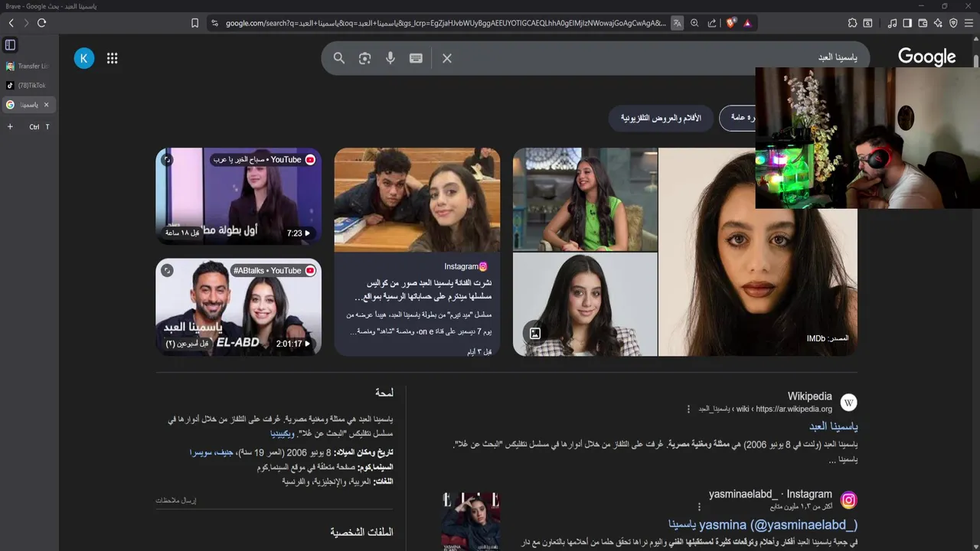Viewport: 980px width, 551px height.
Task: Click the Google logo
Action: point(926,57)
